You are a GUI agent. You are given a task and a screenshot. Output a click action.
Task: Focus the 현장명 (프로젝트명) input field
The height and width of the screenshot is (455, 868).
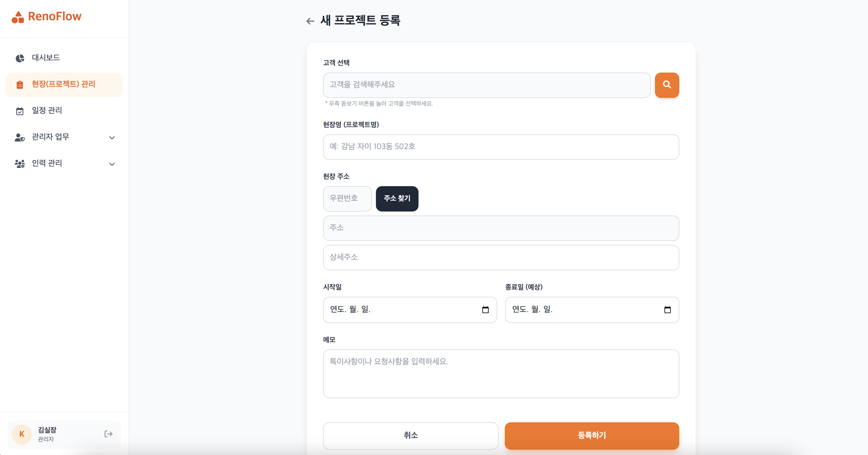click(501, 147)
